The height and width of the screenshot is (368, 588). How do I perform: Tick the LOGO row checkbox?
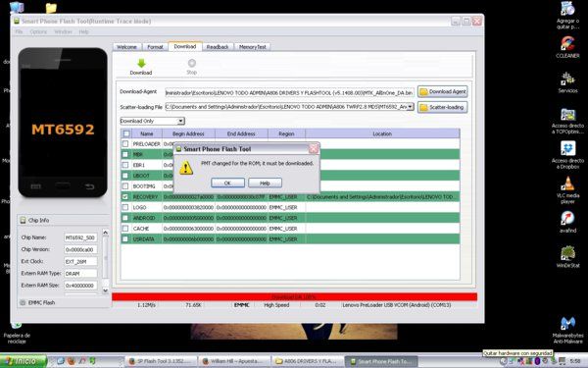tap(125, 207)
